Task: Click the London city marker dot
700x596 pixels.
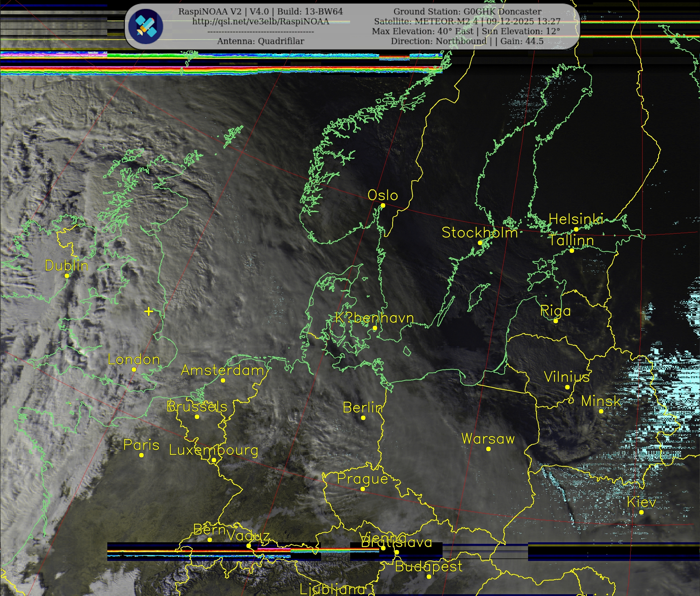Action: coord(134,369)
